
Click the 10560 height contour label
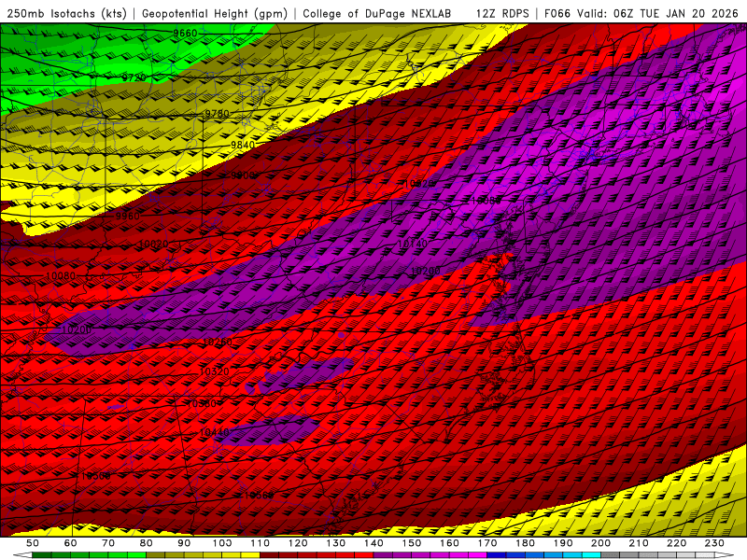(258, 496)
